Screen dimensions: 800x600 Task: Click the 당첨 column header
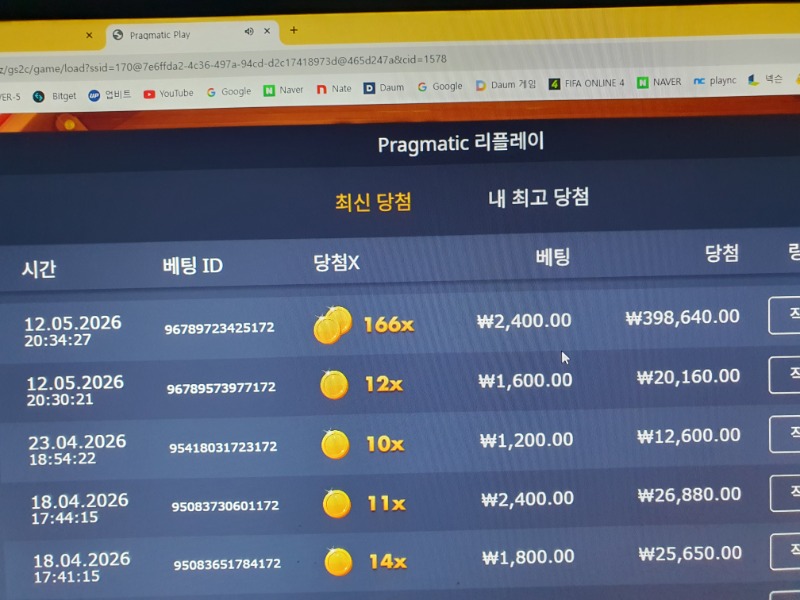click(722, 253)
